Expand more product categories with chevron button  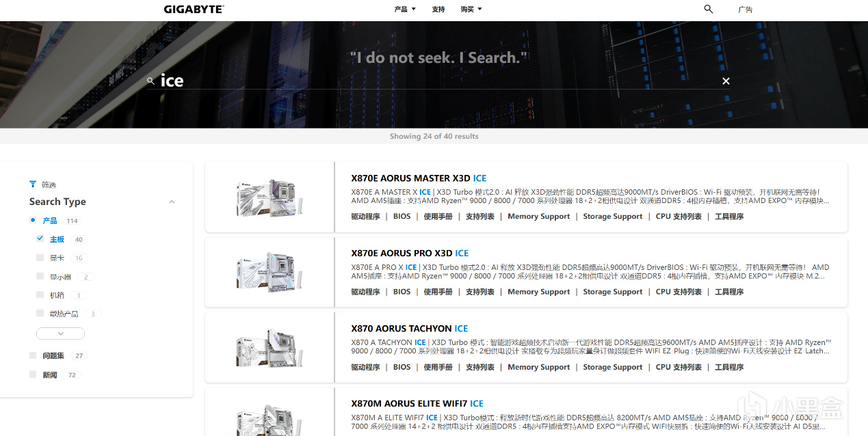[60, 333]
